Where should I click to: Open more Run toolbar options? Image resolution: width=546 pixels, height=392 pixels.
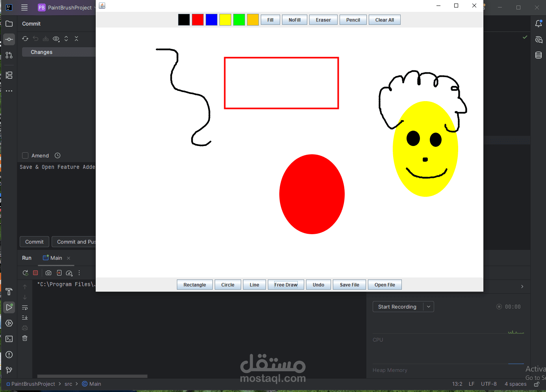coord(79,273)
